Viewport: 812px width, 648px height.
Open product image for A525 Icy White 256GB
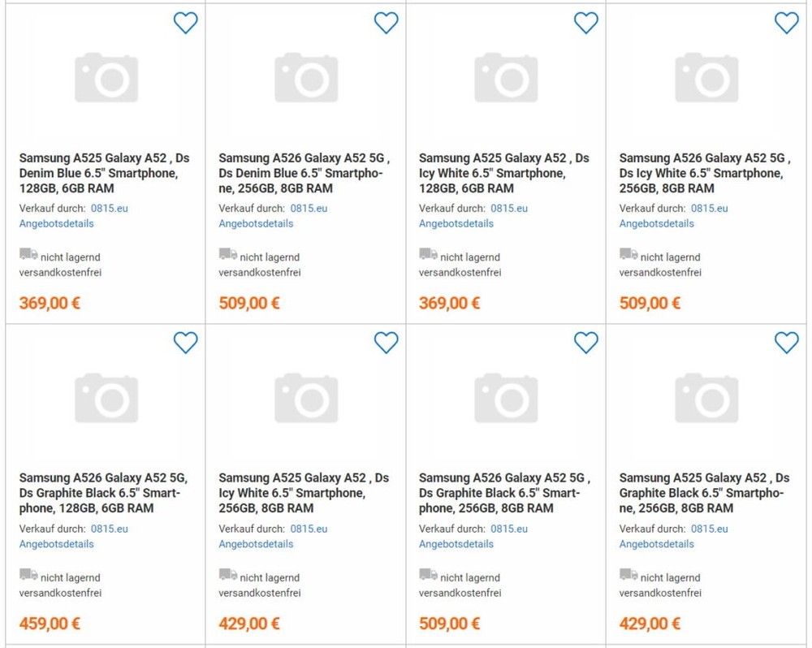(306, 398)
